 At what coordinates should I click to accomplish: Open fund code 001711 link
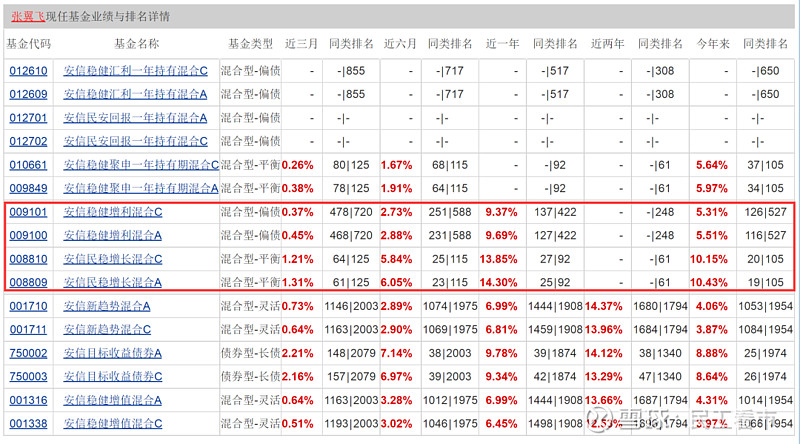(x=28, y=330)
